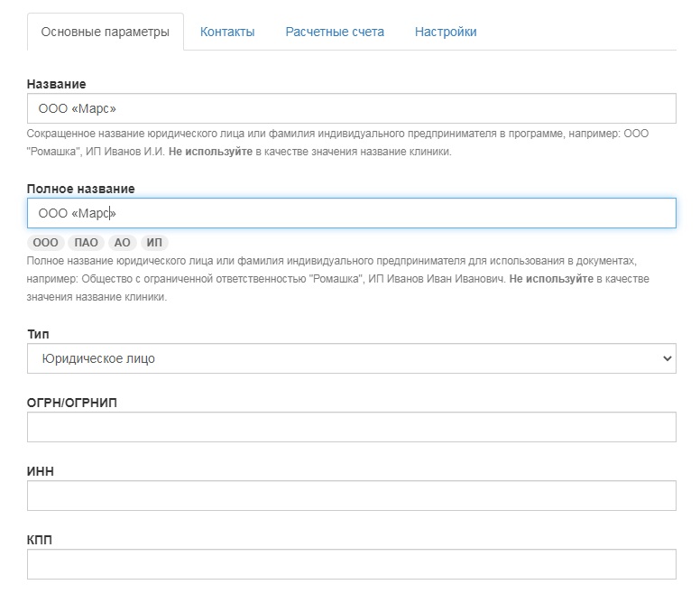Switch to the Контакты tab
This screenshot has width=700, height=603.
tap(227, 32)
